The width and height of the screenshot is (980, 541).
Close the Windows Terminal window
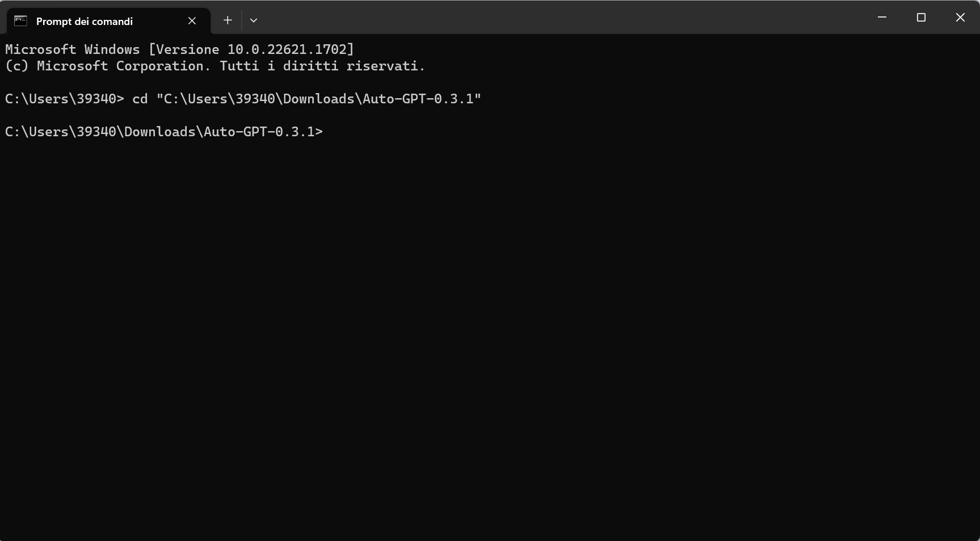click(x=960, y=17)
